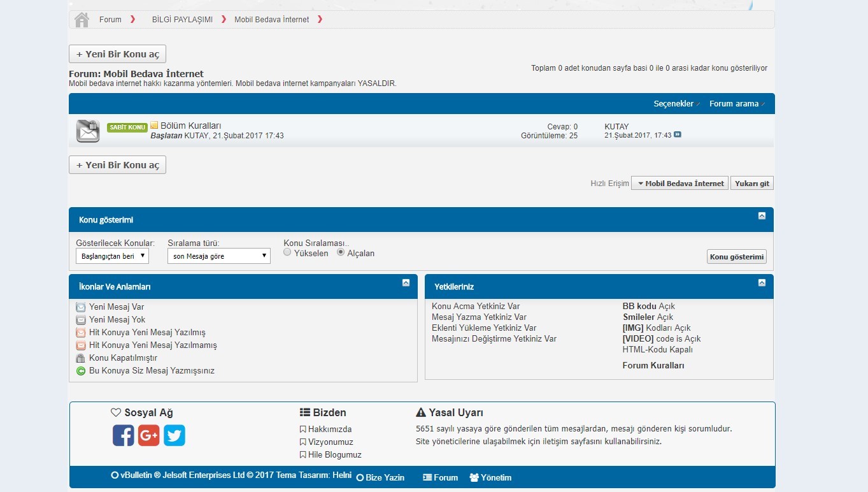Open Vizyonumuz link

pos(331,442)
